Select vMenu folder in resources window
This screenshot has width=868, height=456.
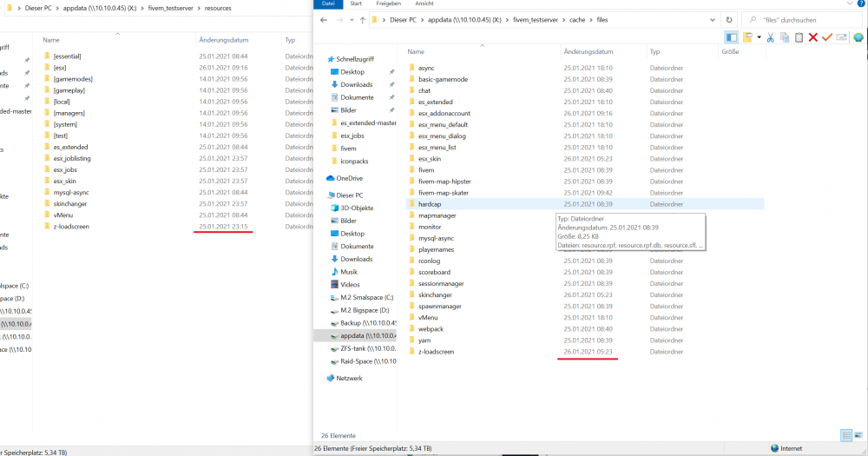click(63, 215)
